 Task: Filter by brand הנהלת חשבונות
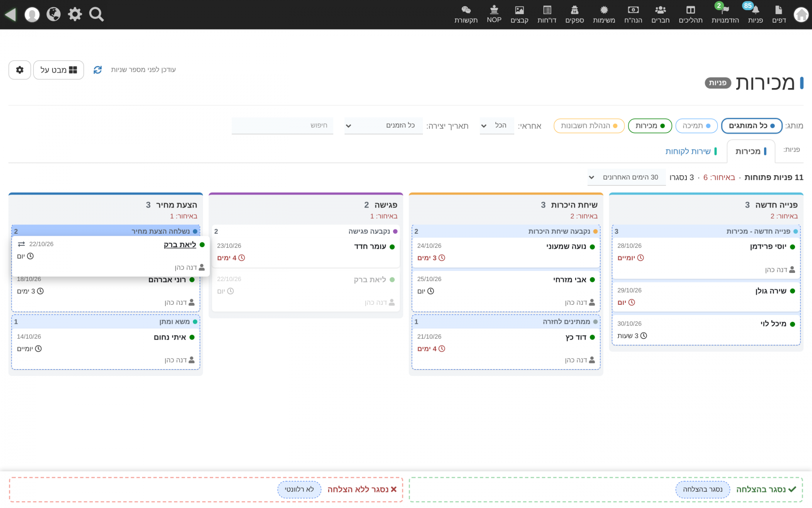589,126
